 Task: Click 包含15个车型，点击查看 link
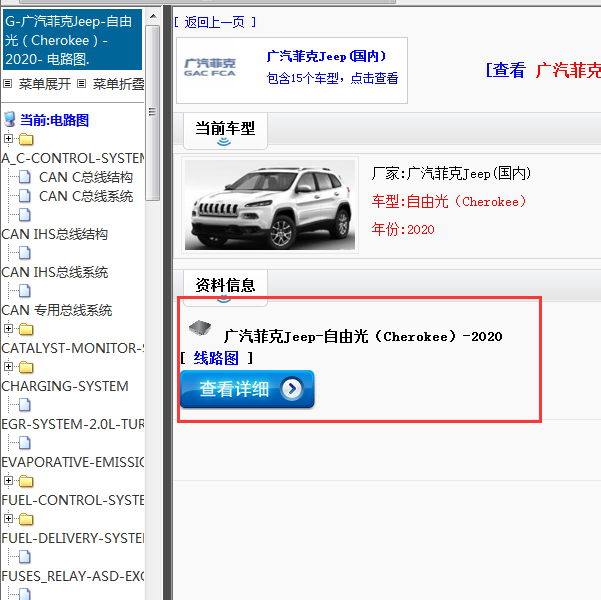click(x=332, y=78)
